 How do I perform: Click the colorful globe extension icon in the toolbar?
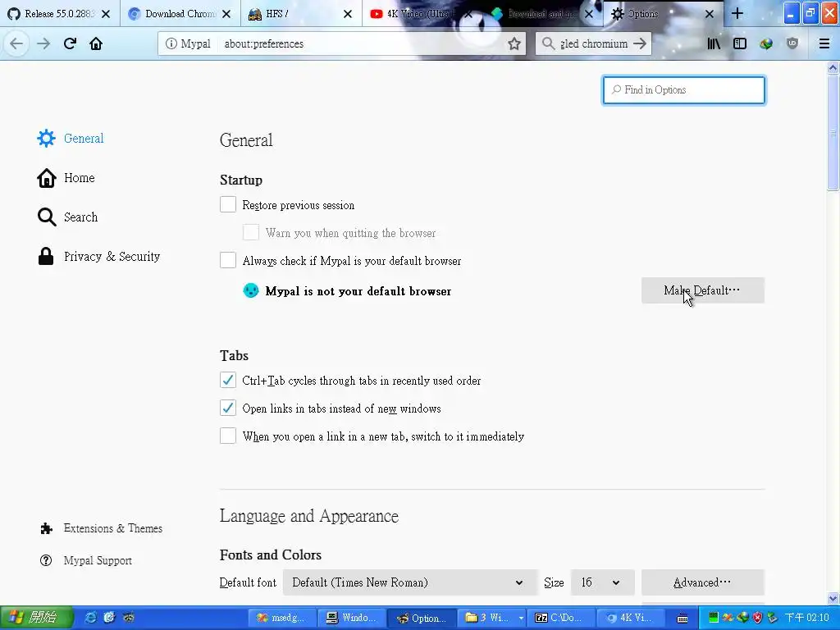tap(766, 43)
